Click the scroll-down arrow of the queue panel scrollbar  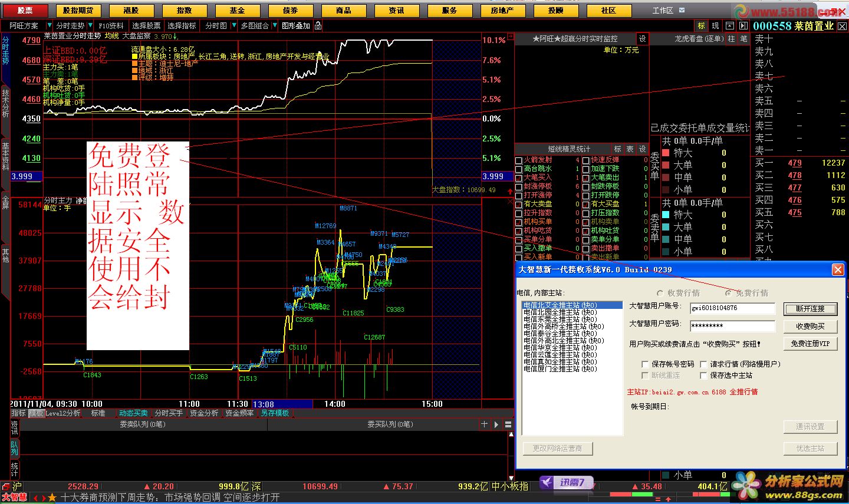(x=511, y=477)
